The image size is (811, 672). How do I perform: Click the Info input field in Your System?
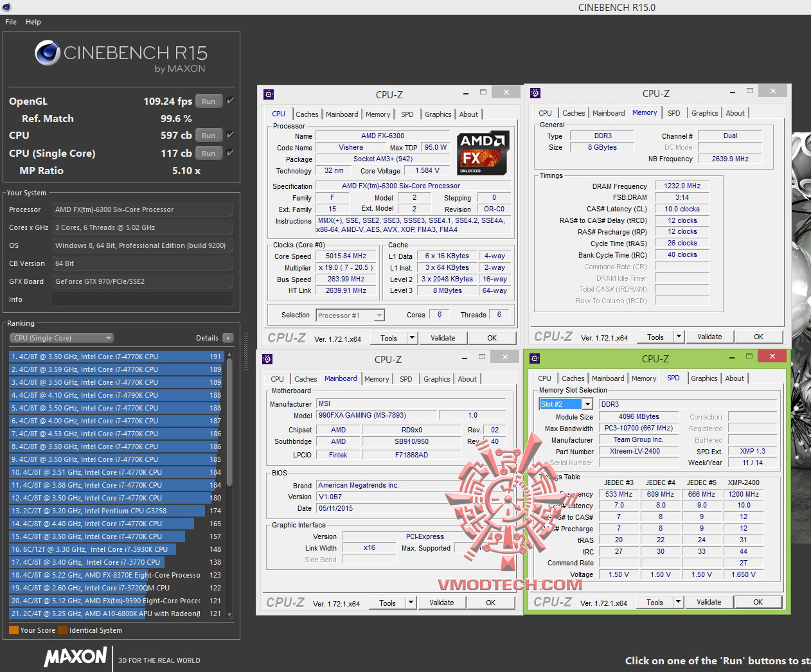(143, 299)
